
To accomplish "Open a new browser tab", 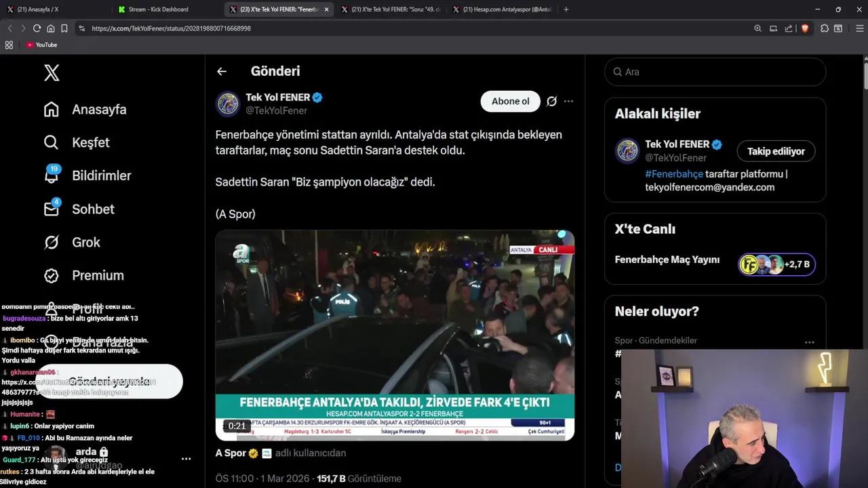I will (566, 9).
